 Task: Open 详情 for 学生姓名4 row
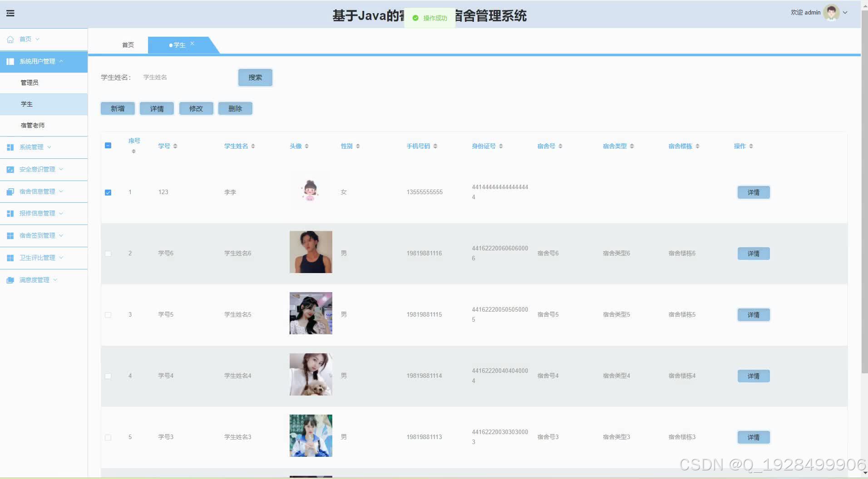click(x=754, y=376)
